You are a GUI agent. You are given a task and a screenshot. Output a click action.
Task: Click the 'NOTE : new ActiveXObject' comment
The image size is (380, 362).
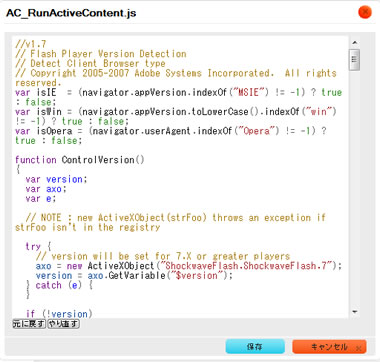coord(175,218)
